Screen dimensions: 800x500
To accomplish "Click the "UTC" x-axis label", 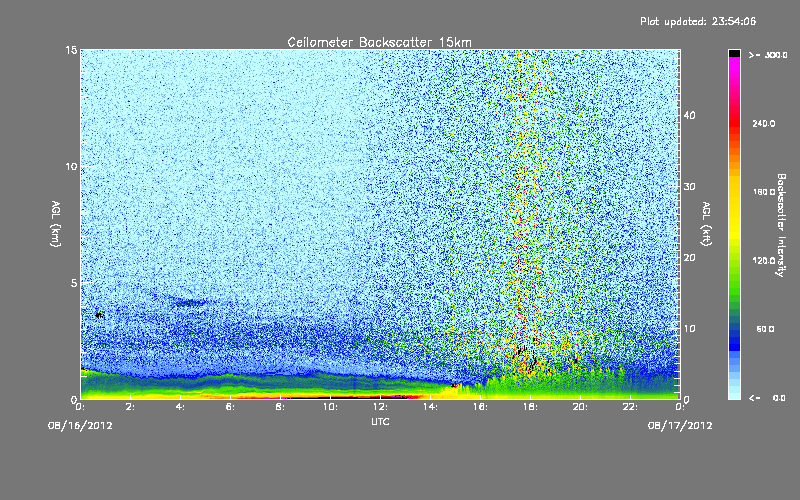I will pos(380,421).
